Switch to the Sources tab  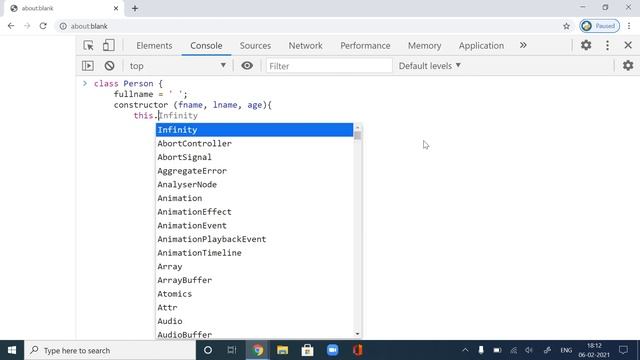click(x=255, y=46)
